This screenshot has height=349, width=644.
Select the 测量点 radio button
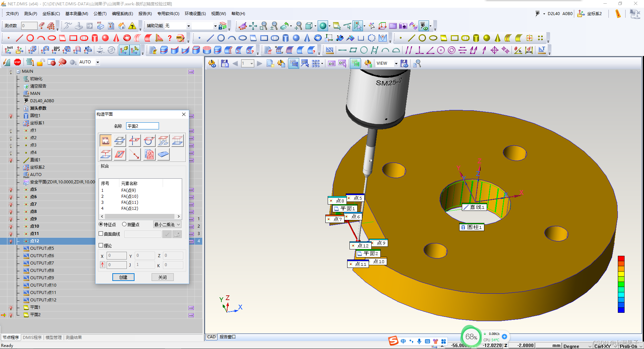(x=124, y=224)
